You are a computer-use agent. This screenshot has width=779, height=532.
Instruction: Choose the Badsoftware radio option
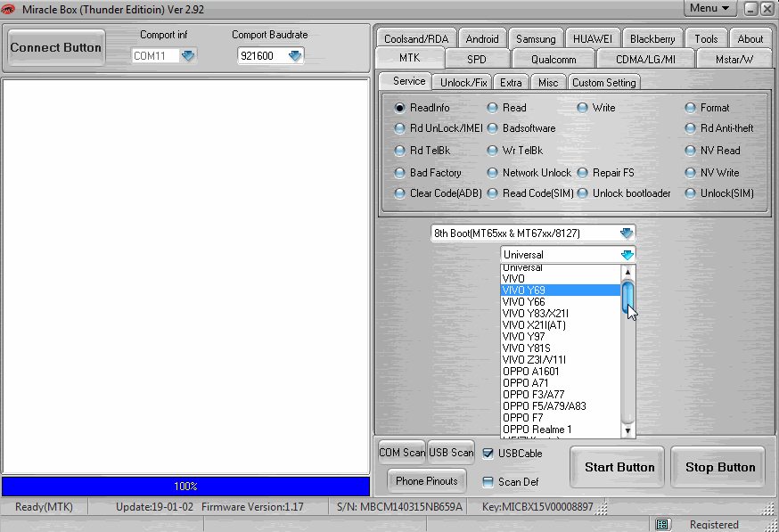[492, 128]
